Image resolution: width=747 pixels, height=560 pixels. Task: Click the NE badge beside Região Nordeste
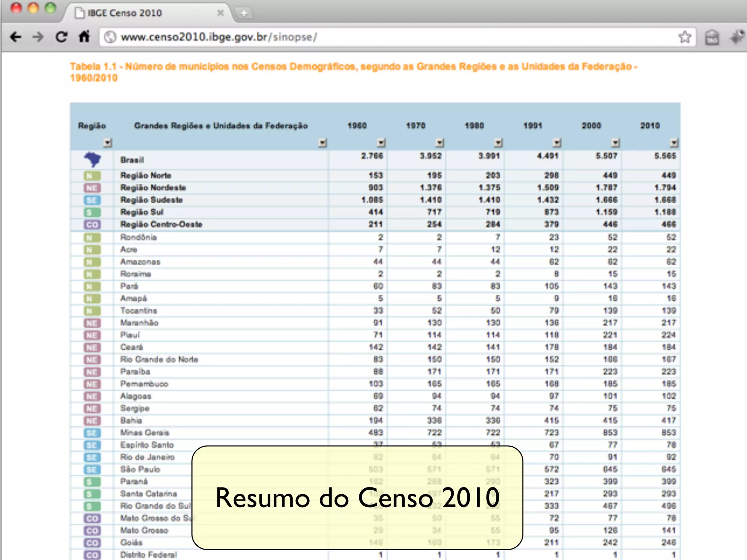pyautogui.click(x=92, y=188)
